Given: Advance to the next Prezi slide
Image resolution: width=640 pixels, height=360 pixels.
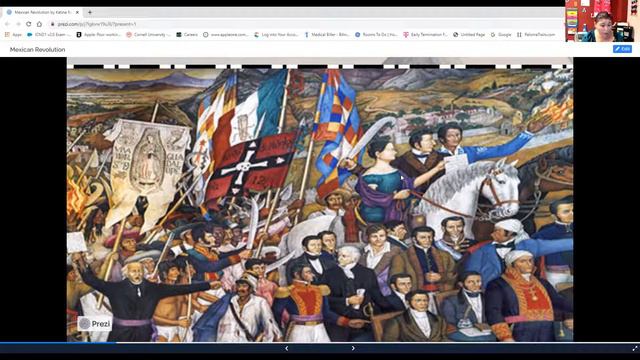Looking at the screenshot, I should pyautogui.click(x=353, y=348).
